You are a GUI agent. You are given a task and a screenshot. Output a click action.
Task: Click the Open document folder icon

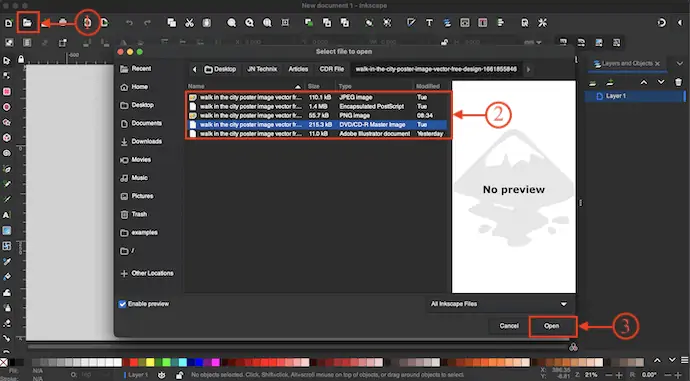(27, 22)
